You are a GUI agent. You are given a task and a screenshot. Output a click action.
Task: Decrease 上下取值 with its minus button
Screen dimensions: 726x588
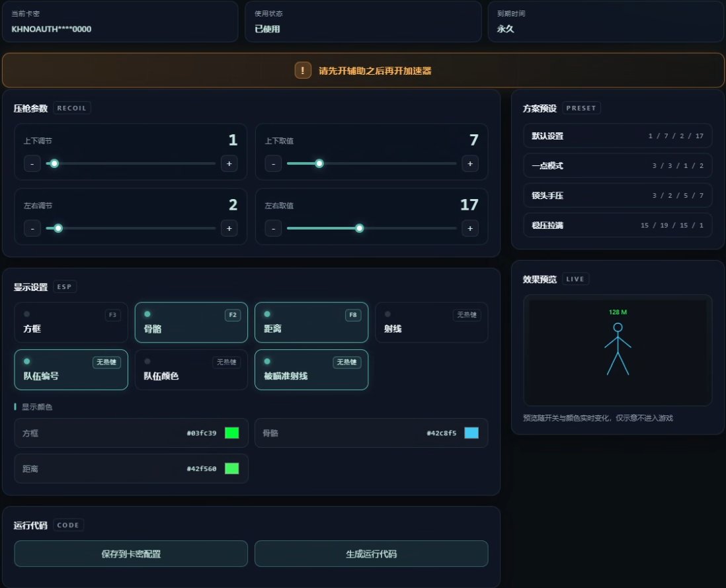(x=273, y=163)
